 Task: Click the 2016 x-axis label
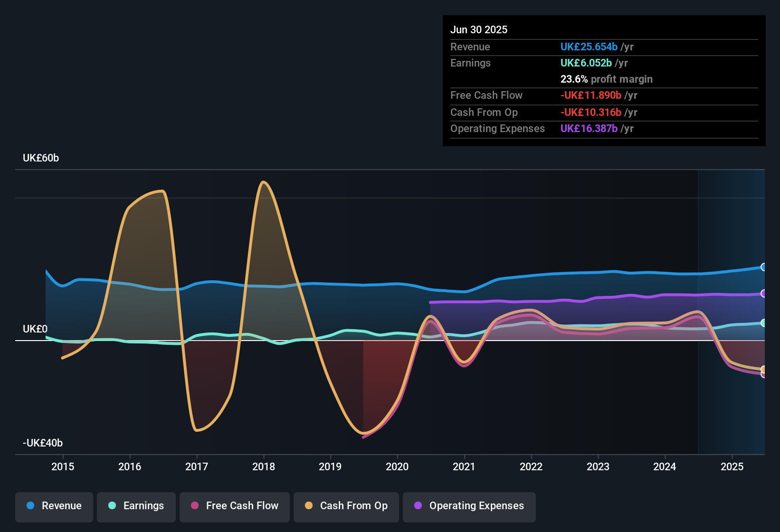pos(130,466)
